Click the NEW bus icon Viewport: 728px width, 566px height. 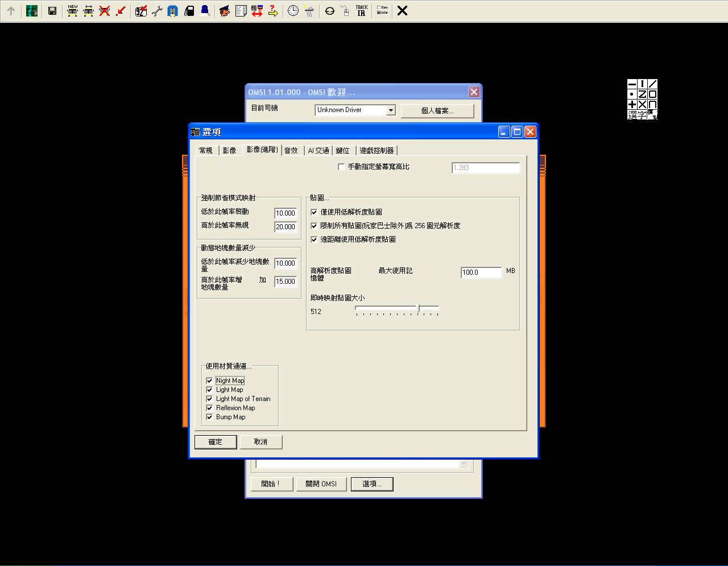(x=73, y=11)
